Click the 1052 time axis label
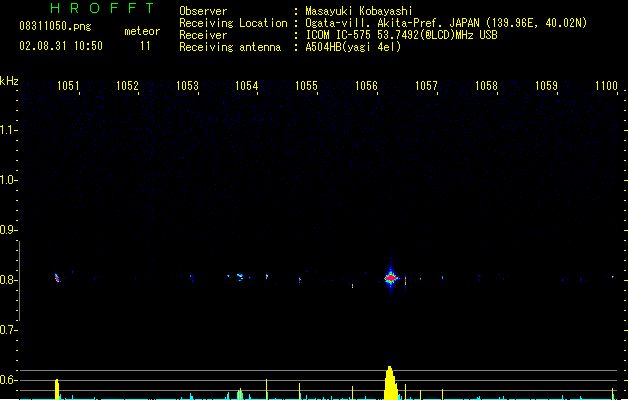 [127, 86]
